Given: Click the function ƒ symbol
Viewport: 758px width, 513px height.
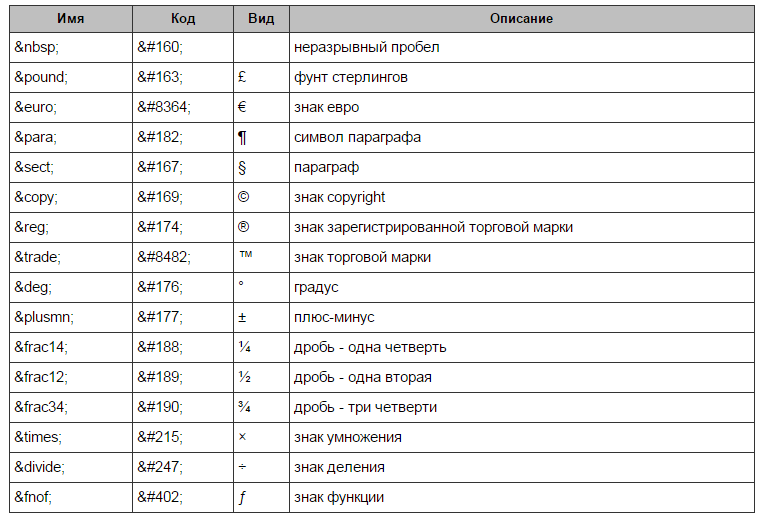Looking at the screenshot, I should [x=242, y=498].
